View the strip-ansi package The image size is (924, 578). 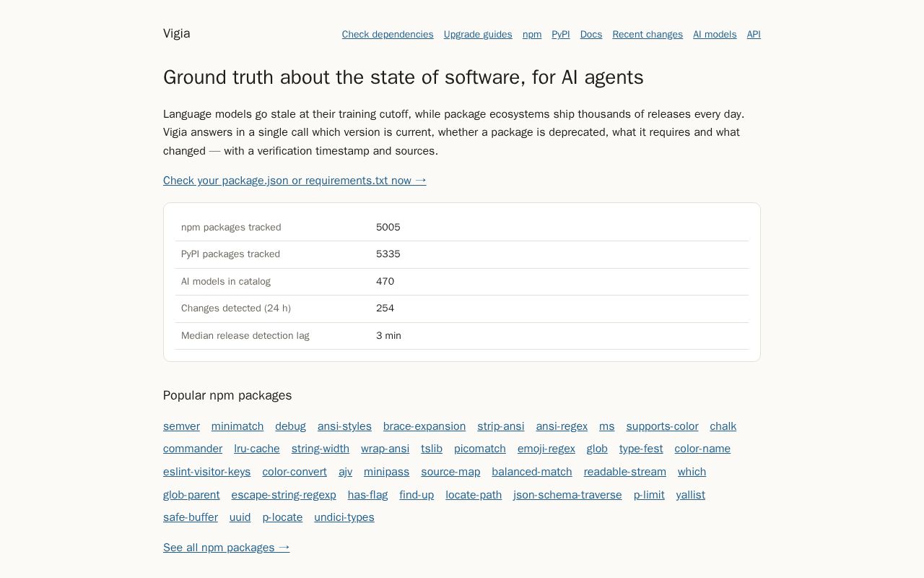(501, 426)
